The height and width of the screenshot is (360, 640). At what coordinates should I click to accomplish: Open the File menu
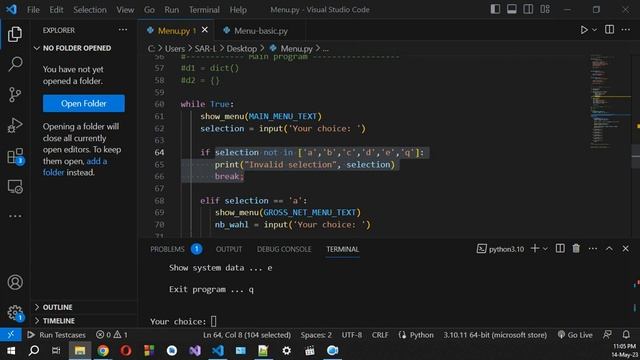point(33,9)
